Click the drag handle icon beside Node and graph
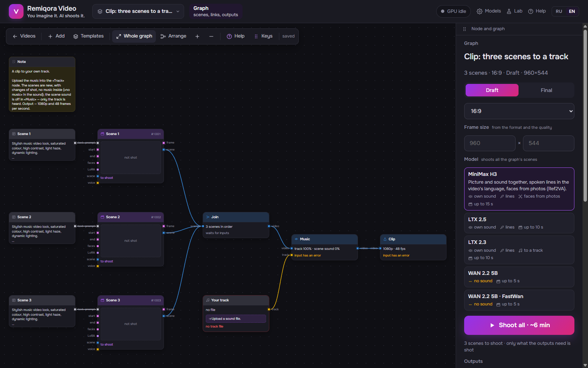The image size is (588, 368). 465,29
